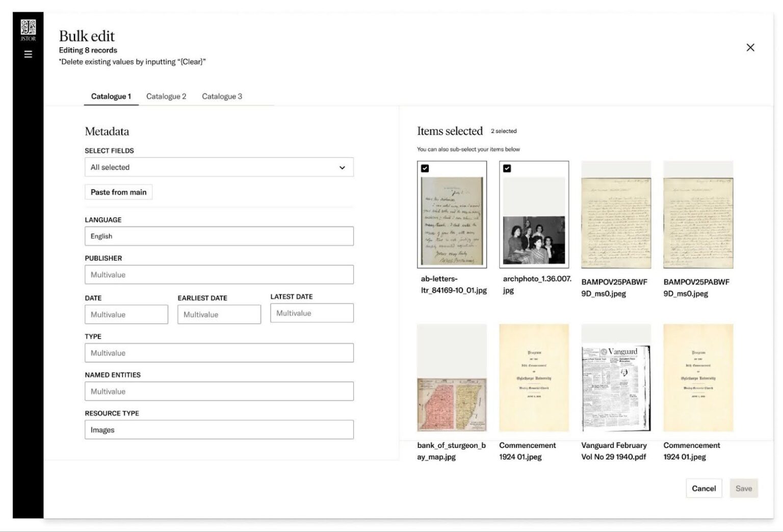This screenshot has width=783, height=532.
Task: Click the Publisher Multivalue field
Action: pyautogui.click(x=219, y=274)
